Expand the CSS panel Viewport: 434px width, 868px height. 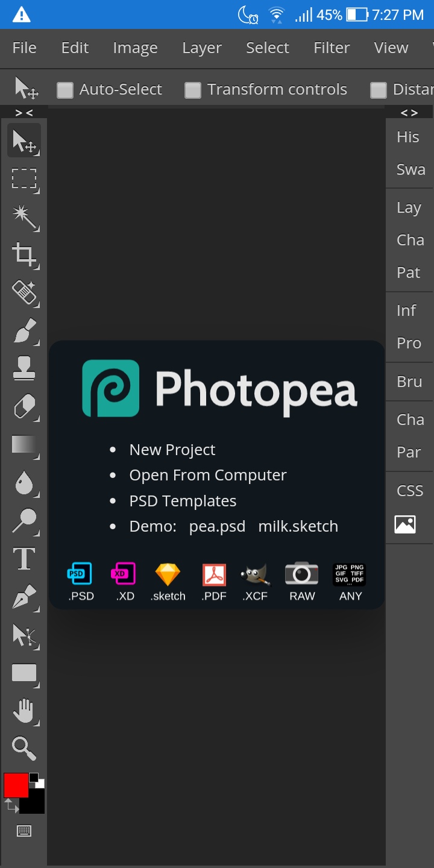(x=409, y=491)
